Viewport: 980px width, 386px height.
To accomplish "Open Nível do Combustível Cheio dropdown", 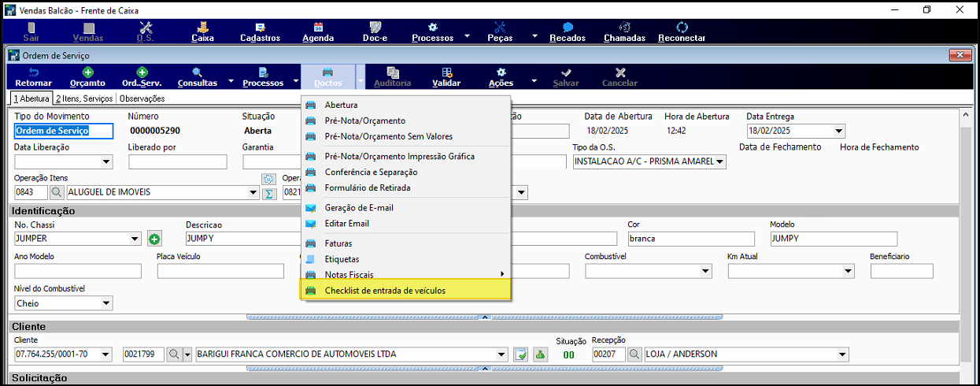I will (x=106, y=303).
